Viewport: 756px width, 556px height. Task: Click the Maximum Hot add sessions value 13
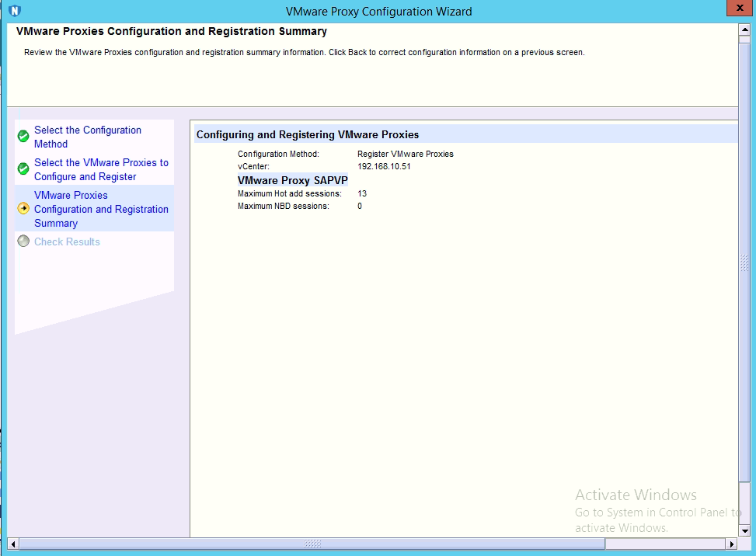(362, 193)
